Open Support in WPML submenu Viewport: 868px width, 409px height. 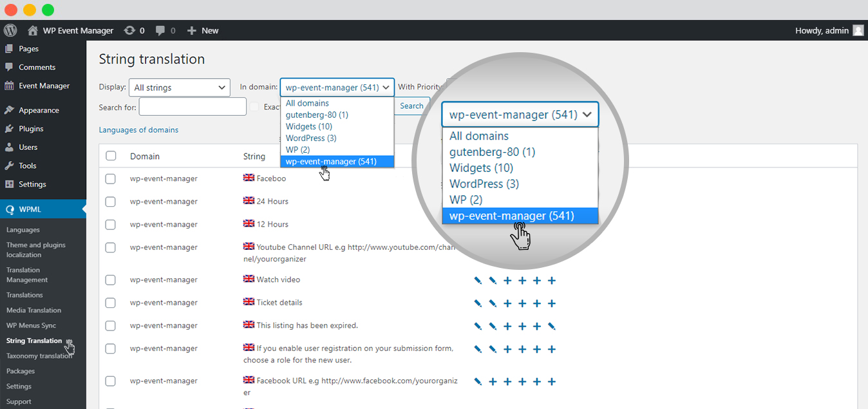point(19,401)
